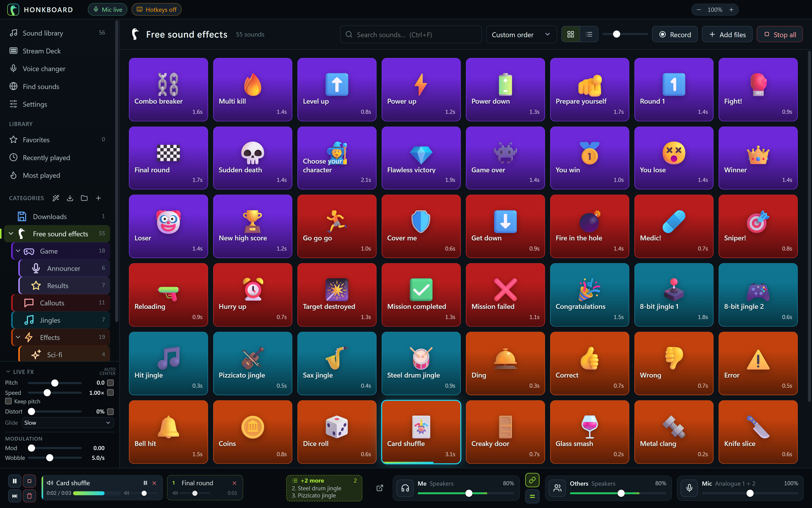Click the equalize volumes icon
The height and width of the screenshot is (508, 812).
tap(532, 496)
